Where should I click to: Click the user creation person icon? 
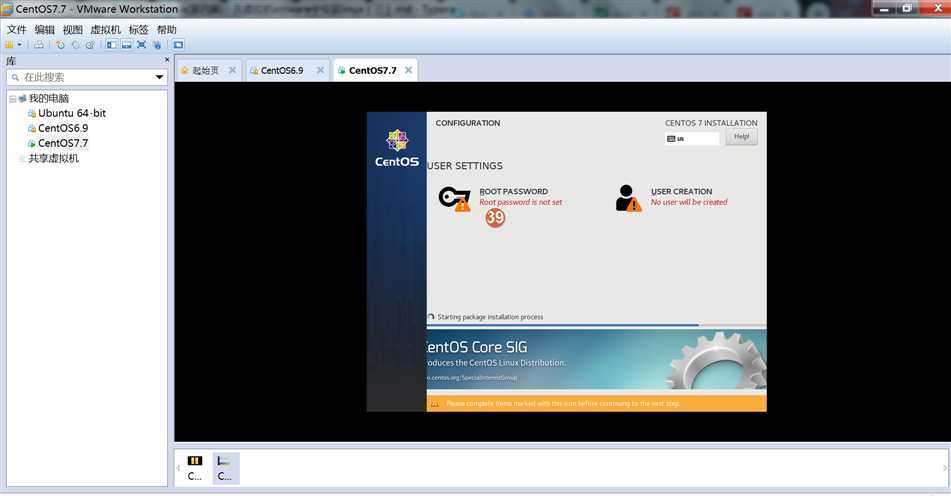(628, 198)
